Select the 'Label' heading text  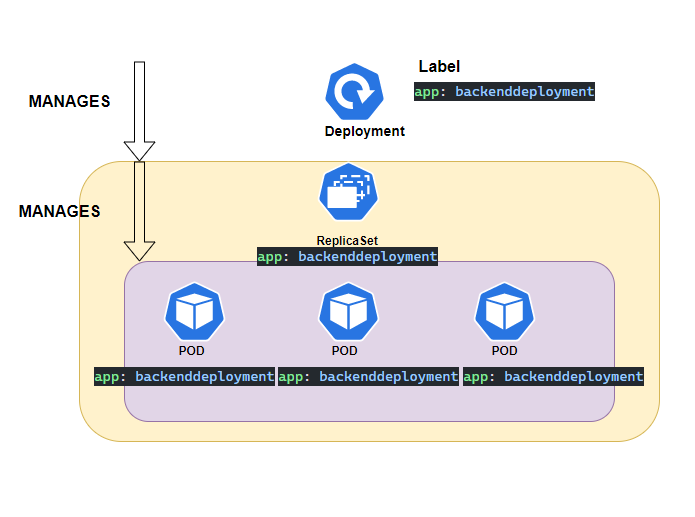point(439,67)
